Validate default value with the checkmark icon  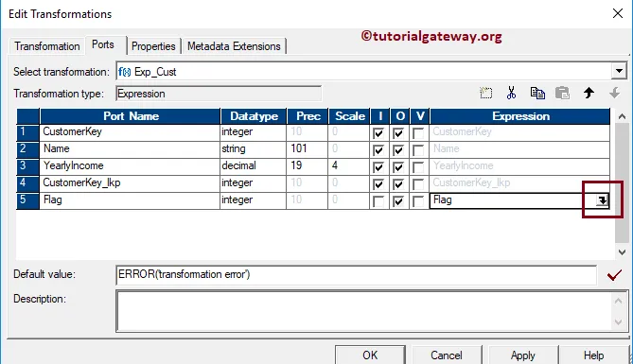(x=614, y=275)
